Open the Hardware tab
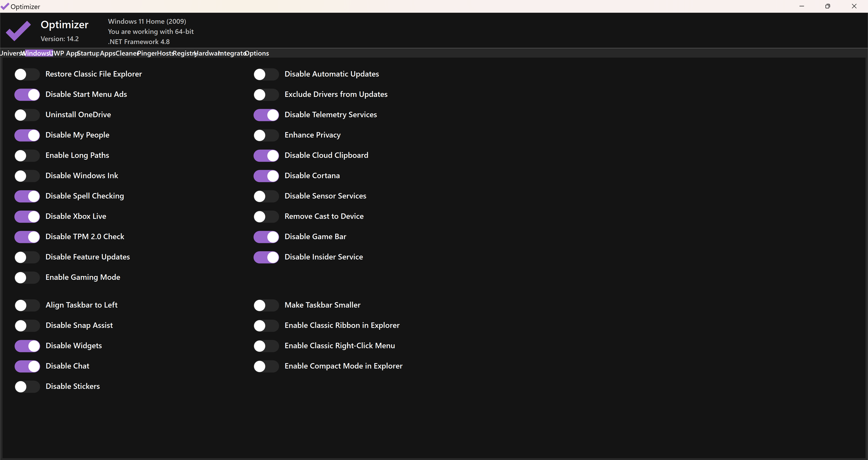 [x=207, y=53]
